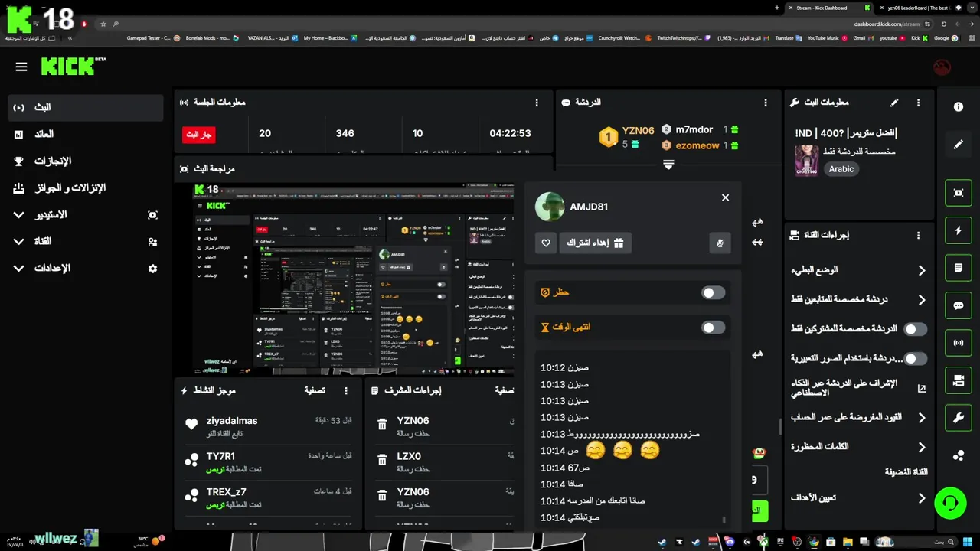
Task: Click the lightning bolt icon in right toolbar
Action: [x=958, y=230]
